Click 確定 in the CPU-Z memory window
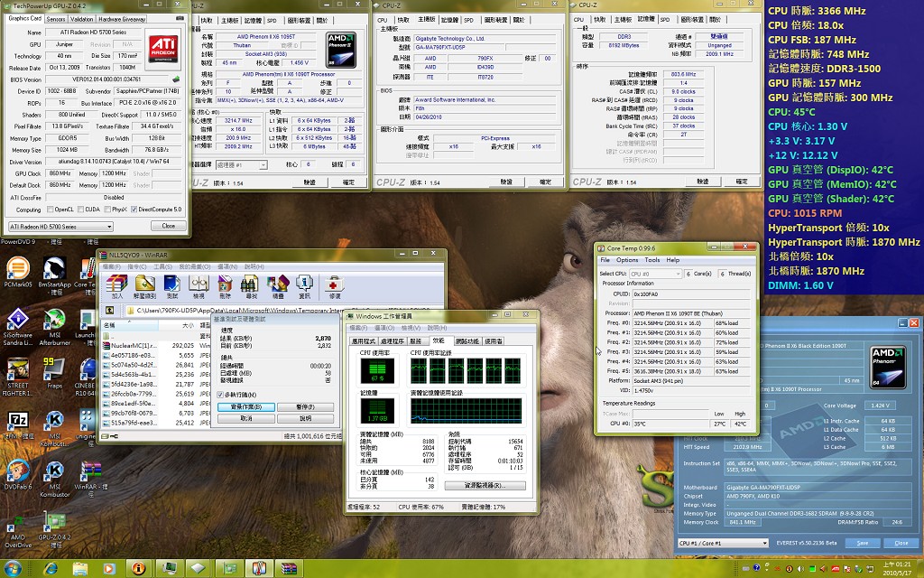Image resolution: width=924 pixels, height=578 pixels. (x=742, y=182)
